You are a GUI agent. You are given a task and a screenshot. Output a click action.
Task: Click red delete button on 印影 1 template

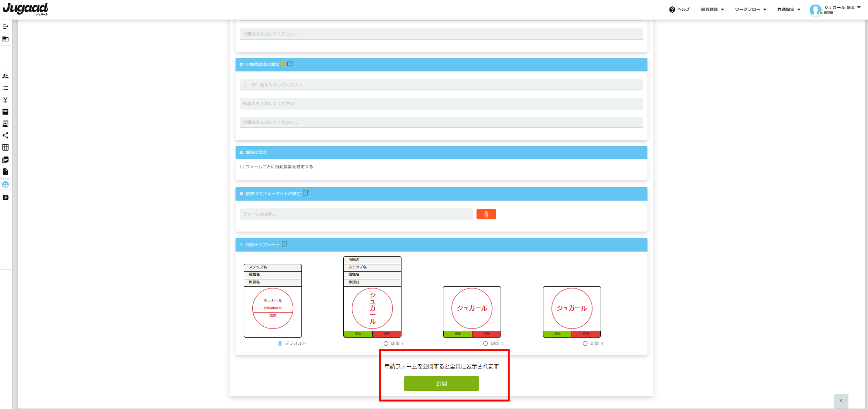click(x=387, y=334)
